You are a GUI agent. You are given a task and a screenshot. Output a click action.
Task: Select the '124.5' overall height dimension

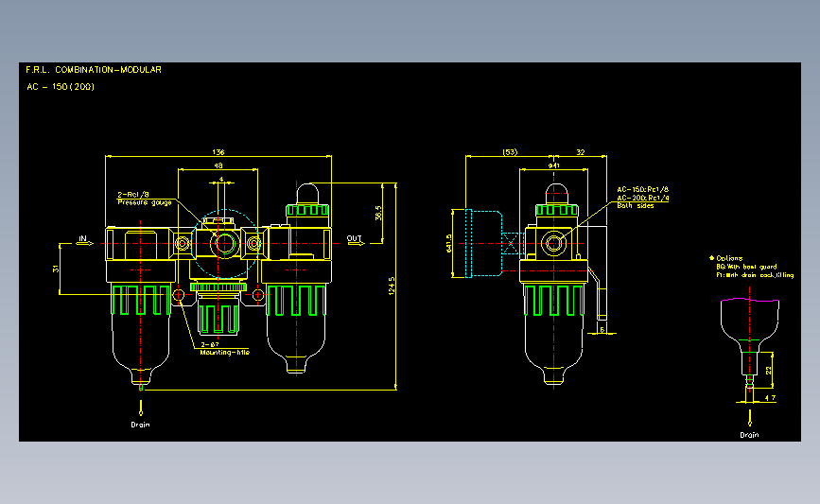click(x=392, y=286)
